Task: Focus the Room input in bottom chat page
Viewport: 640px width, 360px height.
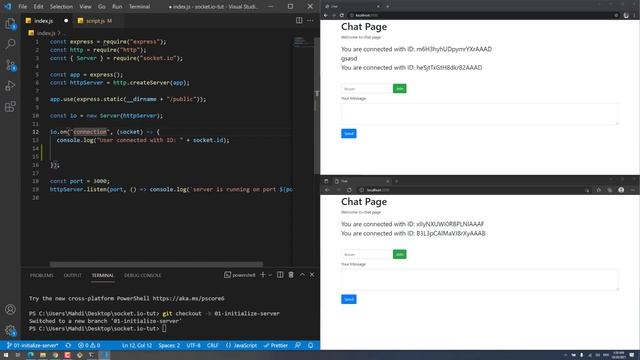Action: pyautogui.click(x=367, y=254)
